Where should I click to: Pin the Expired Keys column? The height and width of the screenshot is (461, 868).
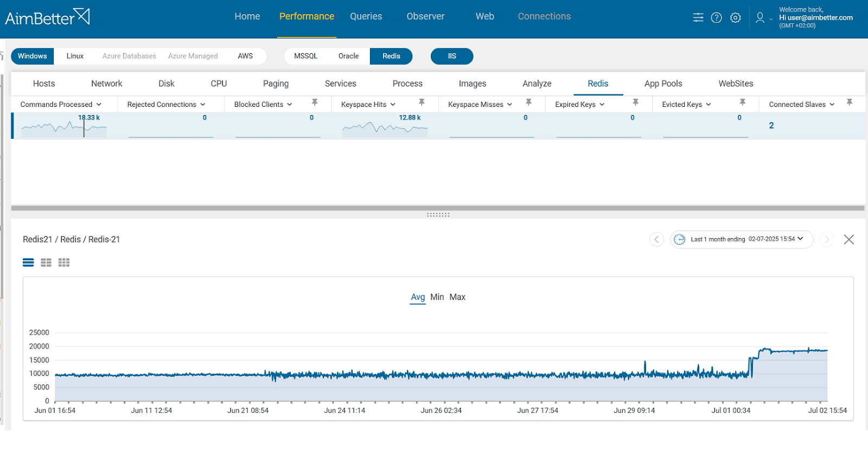pos(635,103)
